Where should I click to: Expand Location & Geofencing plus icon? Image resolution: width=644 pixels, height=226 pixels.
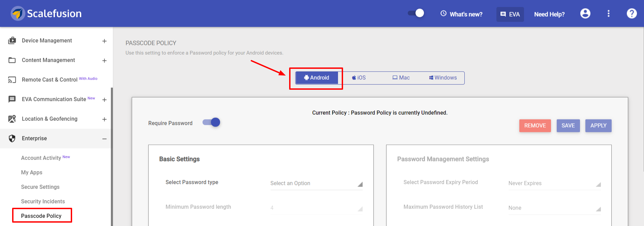[104, 119]
